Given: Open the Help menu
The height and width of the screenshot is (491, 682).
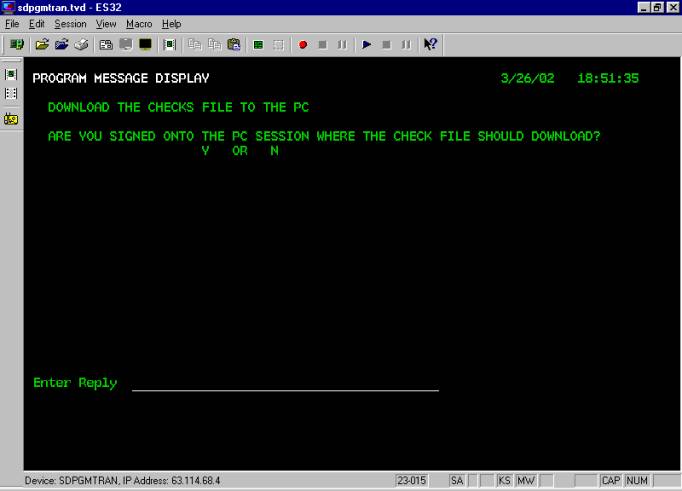Looking at the screenshot, I should (171, 24).
